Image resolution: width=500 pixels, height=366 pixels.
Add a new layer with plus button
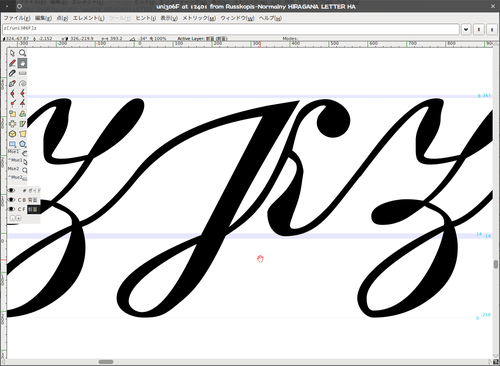tap(18, 218)
